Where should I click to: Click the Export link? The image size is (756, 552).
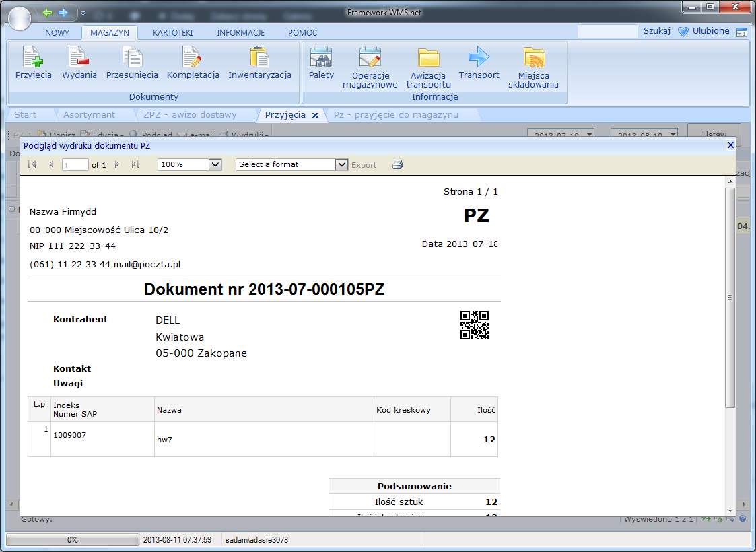(x=364, y=165)
